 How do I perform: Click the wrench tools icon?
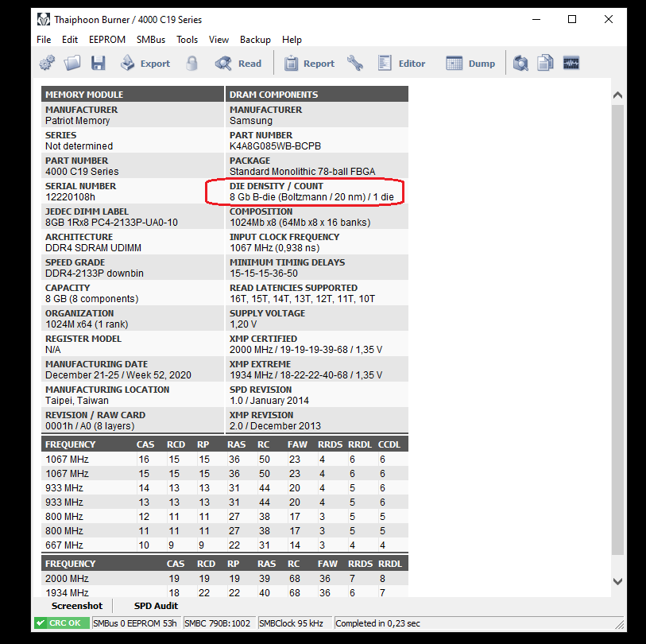point(354,63)
